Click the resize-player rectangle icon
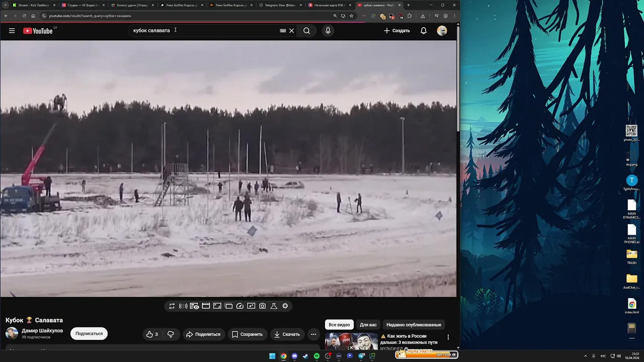Viewport: 644px width, 362px height. tap(217, 306)
